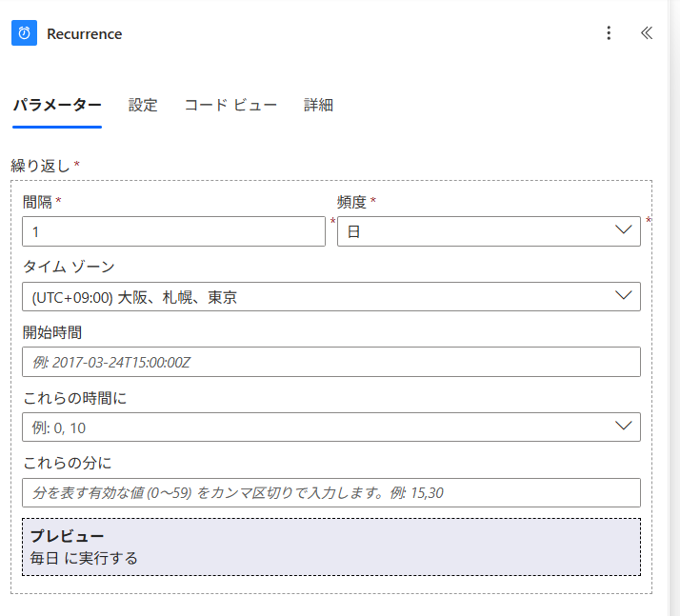The image size is (680, 616).
Task: Click the タイム ゾーン field label
Action: coord(68,267)
